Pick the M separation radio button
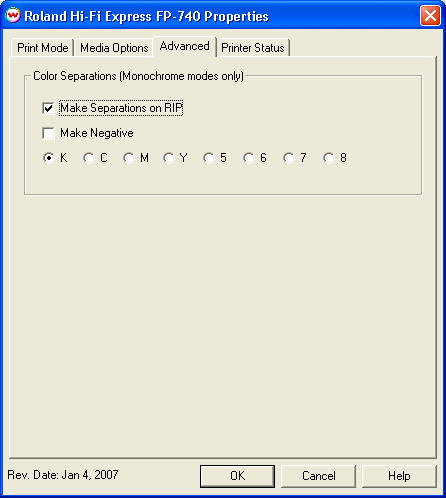The width and height of the screenshot is (446, 498). 129,158
